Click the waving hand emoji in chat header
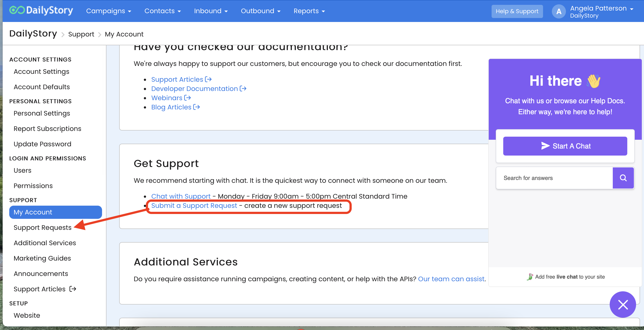Image resolution: width=644 pixels, height=330 pixels. 593,81
